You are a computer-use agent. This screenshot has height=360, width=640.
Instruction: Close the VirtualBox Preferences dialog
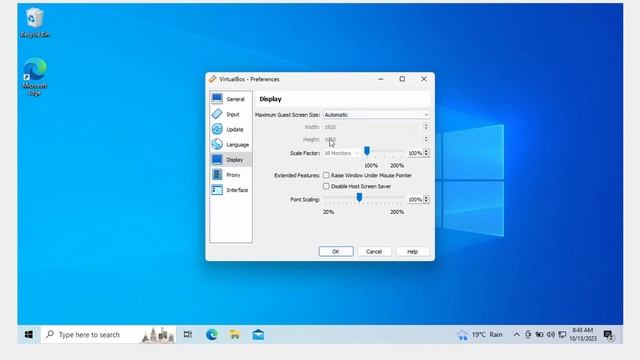424,79
